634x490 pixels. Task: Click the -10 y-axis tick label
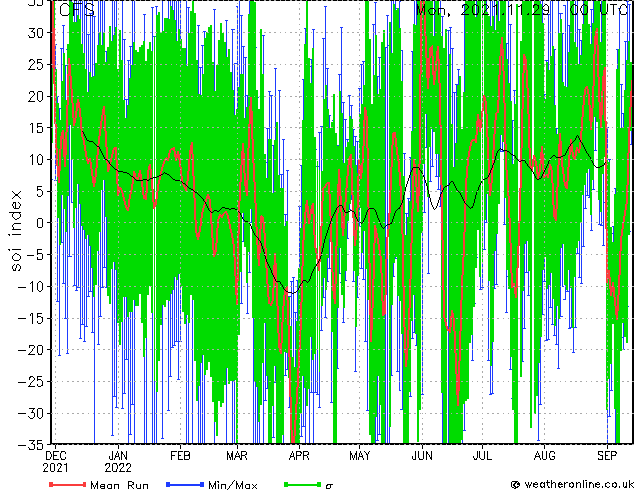point(31,286)
